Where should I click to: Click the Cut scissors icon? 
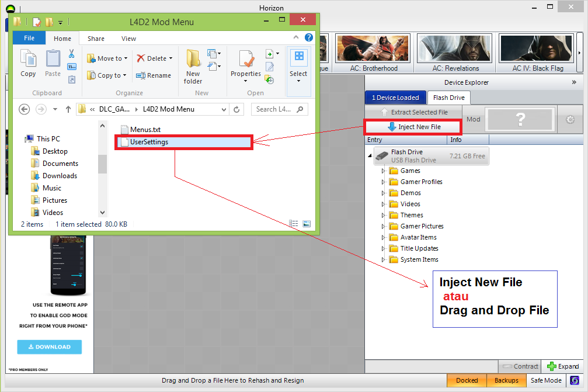click(72, 54)
